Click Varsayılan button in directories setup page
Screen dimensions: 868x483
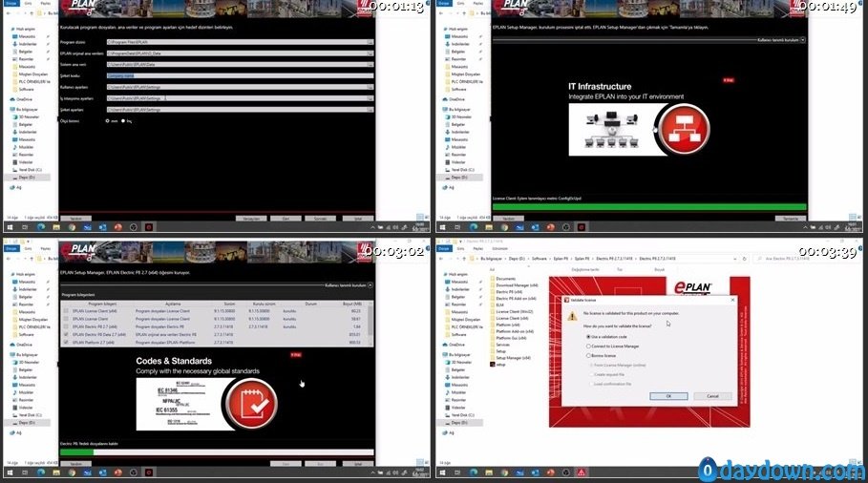pos(251,219)
